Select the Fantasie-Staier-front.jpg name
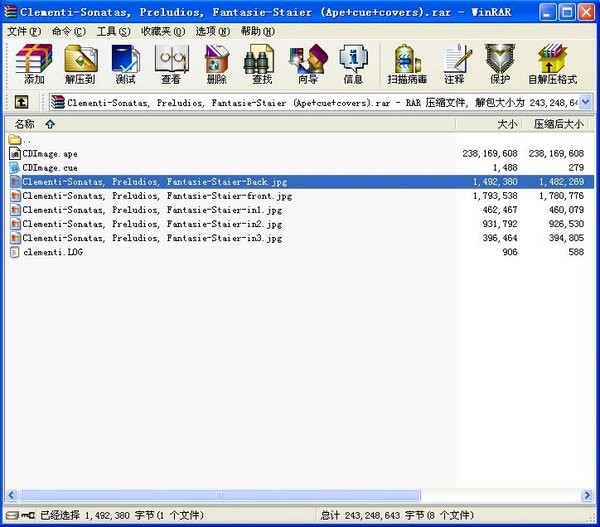The width and height of the screenshot is (600, 527). (x=157, y=196)
